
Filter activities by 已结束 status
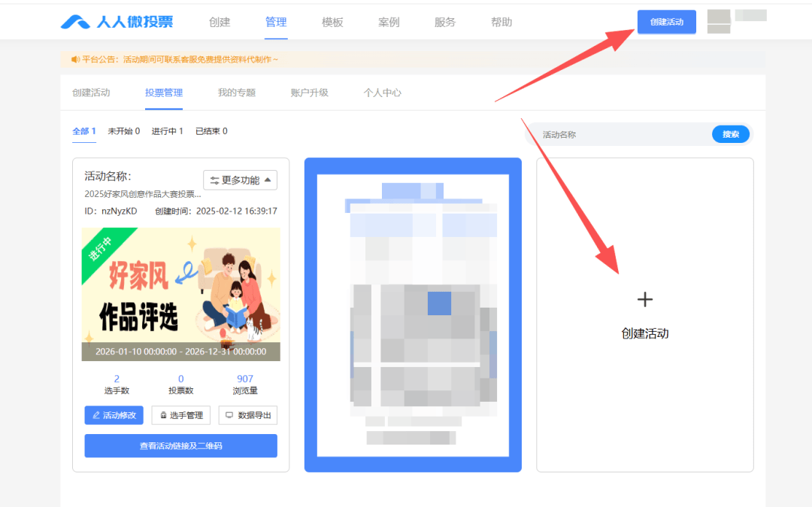point(211,132)
